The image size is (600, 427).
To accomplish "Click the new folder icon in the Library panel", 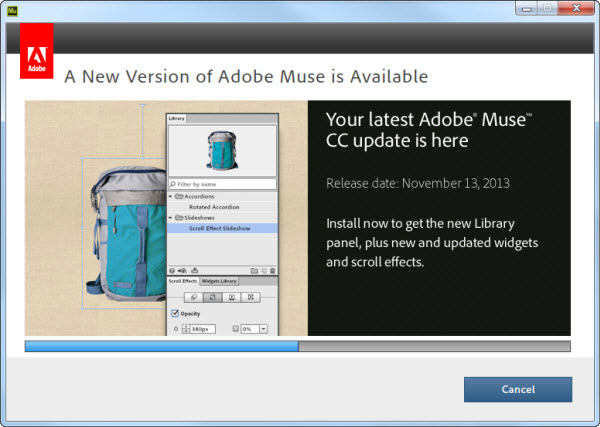I will (254, 271).
